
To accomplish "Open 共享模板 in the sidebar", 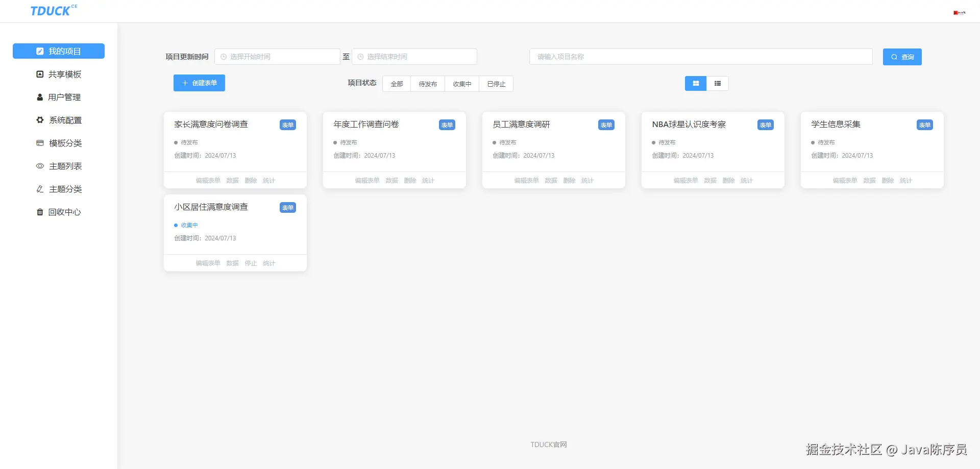I will coord(59,74).
